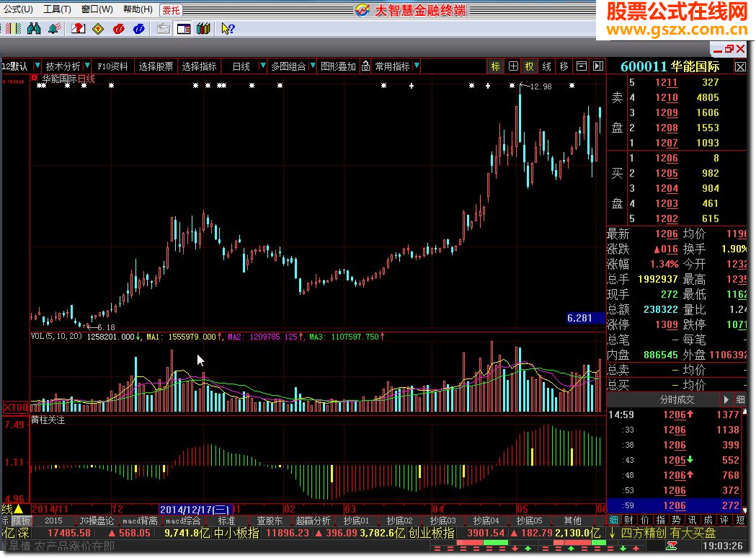Click the 2014/12/17(三) date marker
The height and width of the screenshot is (558, 756).
[195, 509]
